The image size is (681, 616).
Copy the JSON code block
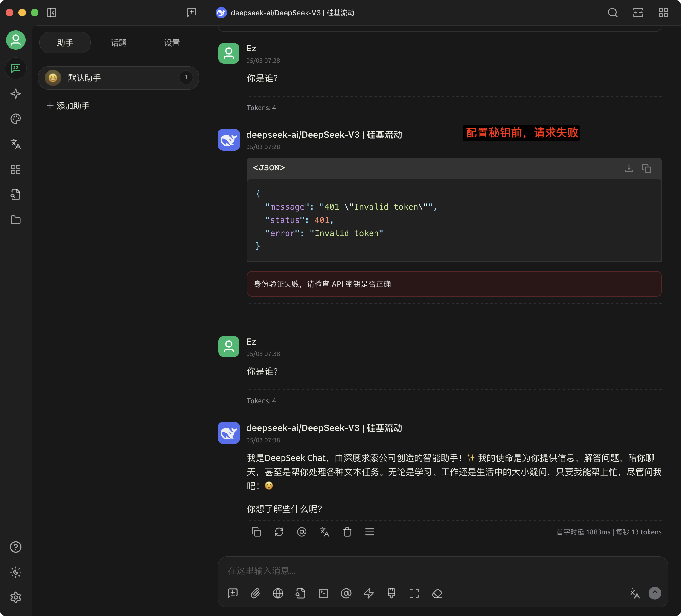click(646, 168)
